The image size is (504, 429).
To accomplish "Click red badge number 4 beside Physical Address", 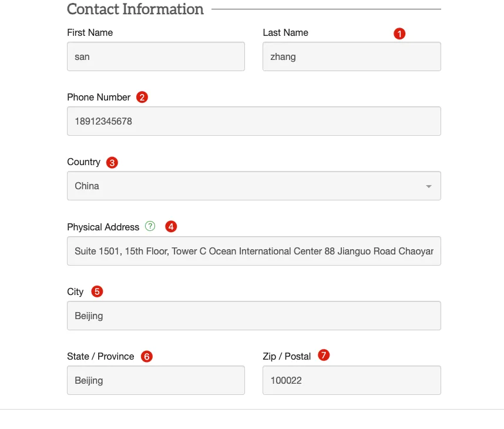I will click(x=171, y=227).
